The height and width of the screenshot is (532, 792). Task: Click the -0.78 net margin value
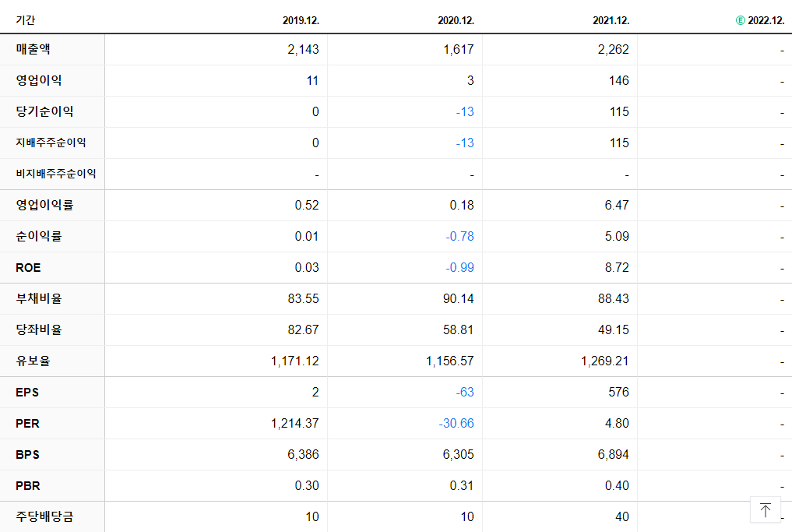pyautogui.click(x=459, y=237)
